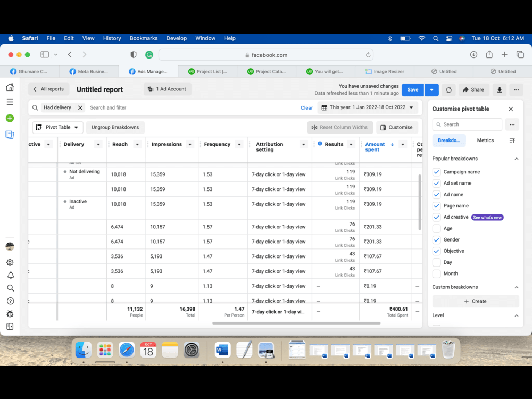Click the search magnifier in left sidebar

pyautogui.click(x=11, y=288)
